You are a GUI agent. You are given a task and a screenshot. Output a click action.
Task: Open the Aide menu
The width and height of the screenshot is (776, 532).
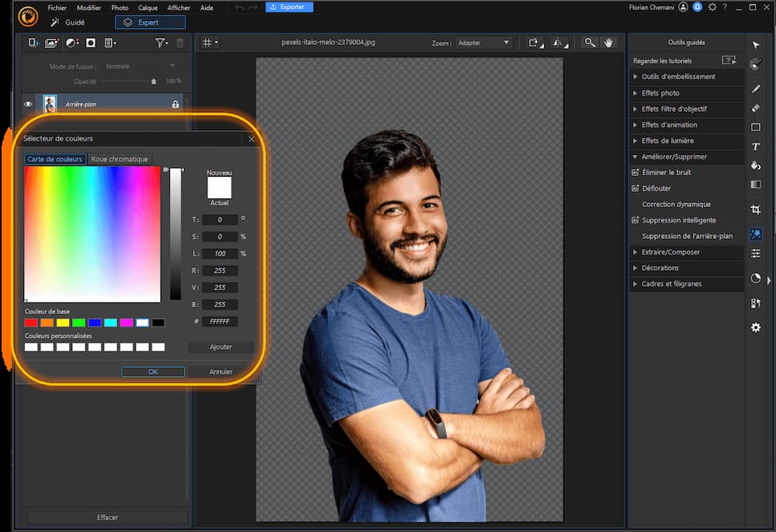click(207, 8)
